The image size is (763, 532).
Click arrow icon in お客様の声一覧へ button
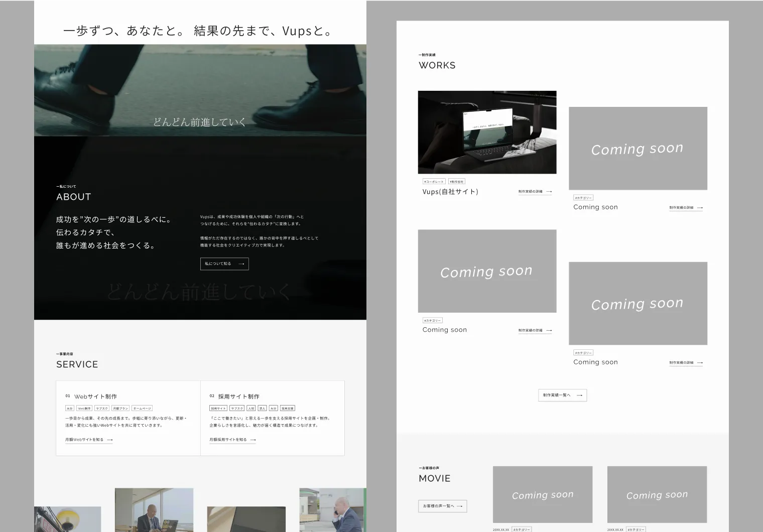[x=459, y=506]
